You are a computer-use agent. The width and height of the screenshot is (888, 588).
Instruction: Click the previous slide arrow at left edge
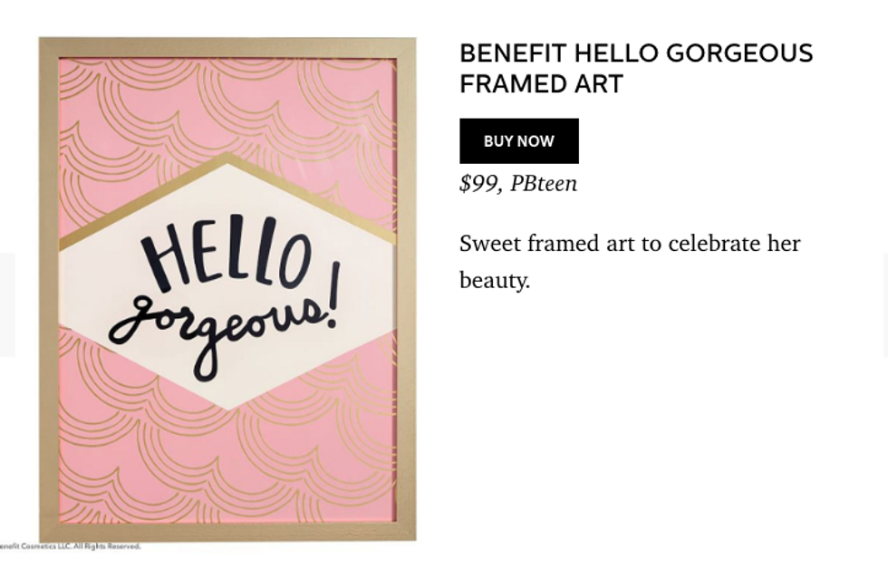6,304
